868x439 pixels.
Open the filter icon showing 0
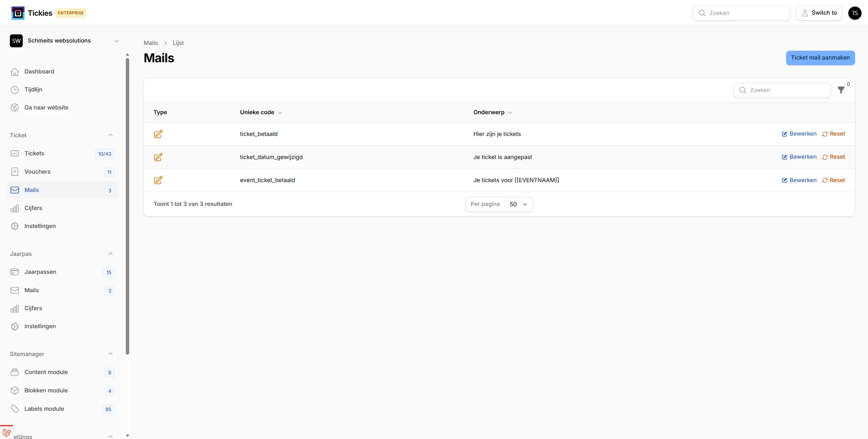coord(841,90)
